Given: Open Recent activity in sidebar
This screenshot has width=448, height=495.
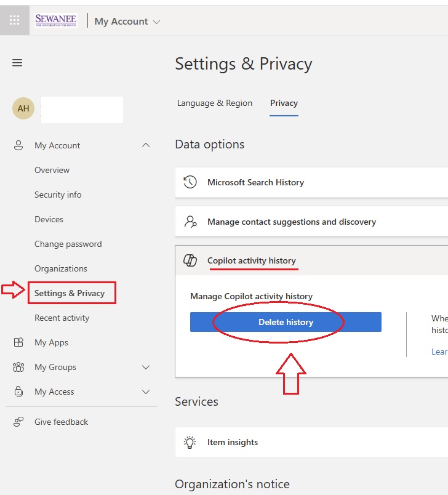Looking at the screenshot, I should coord(62,318).
